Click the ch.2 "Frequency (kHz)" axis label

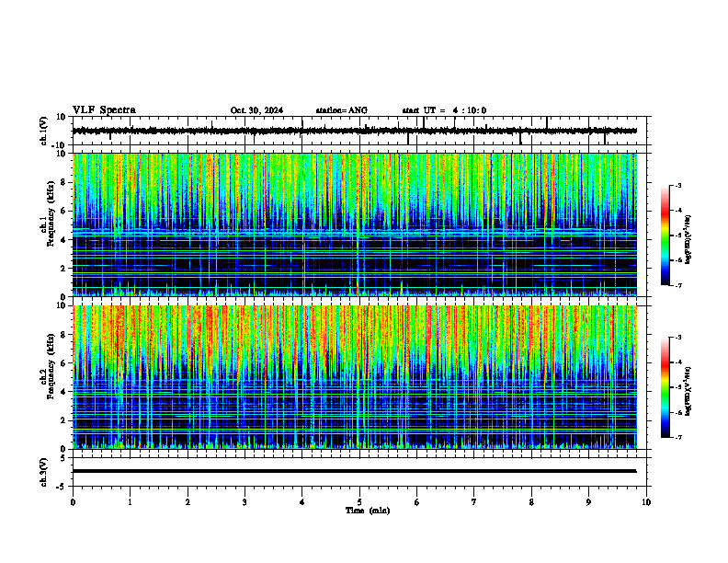(51, 366)
